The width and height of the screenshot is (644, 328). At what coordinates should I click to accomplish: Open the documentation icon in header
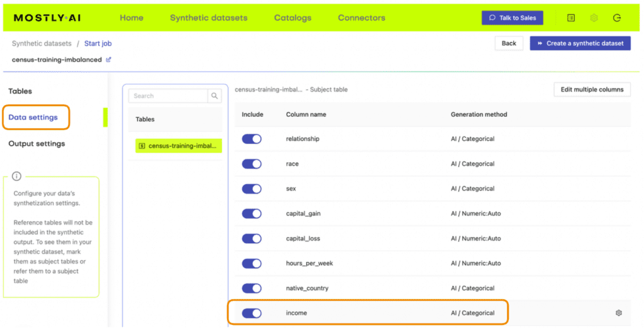pyautogui.click(x=571, y=18)
